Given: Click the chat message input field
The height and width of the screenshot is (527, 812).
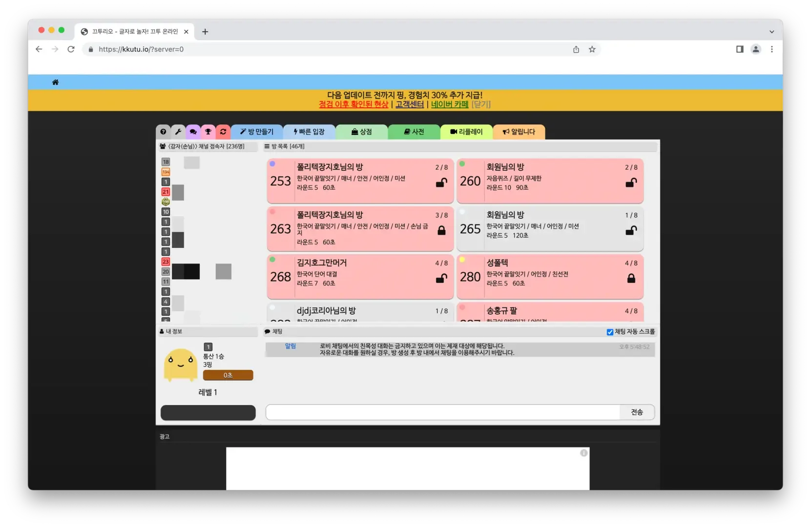Looking at the screenshot, I should click(442, 412).
